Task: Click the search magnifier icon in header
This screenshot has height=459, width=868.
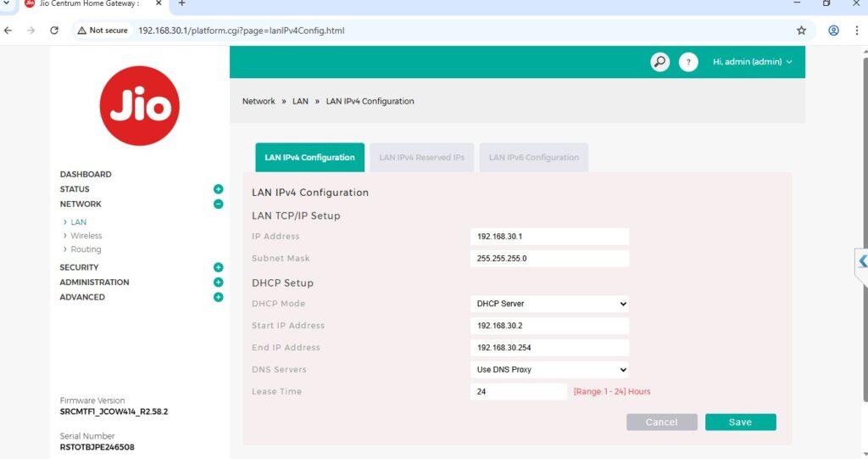Action: pyautogui.click(x=659, y=62)
